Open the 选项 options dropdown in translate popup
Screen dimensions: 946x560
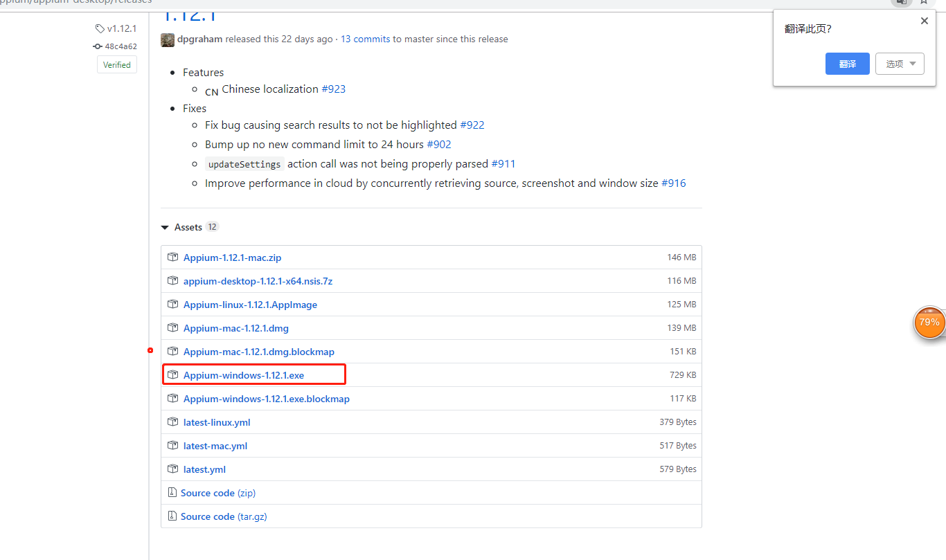click(x=900, y=64)
